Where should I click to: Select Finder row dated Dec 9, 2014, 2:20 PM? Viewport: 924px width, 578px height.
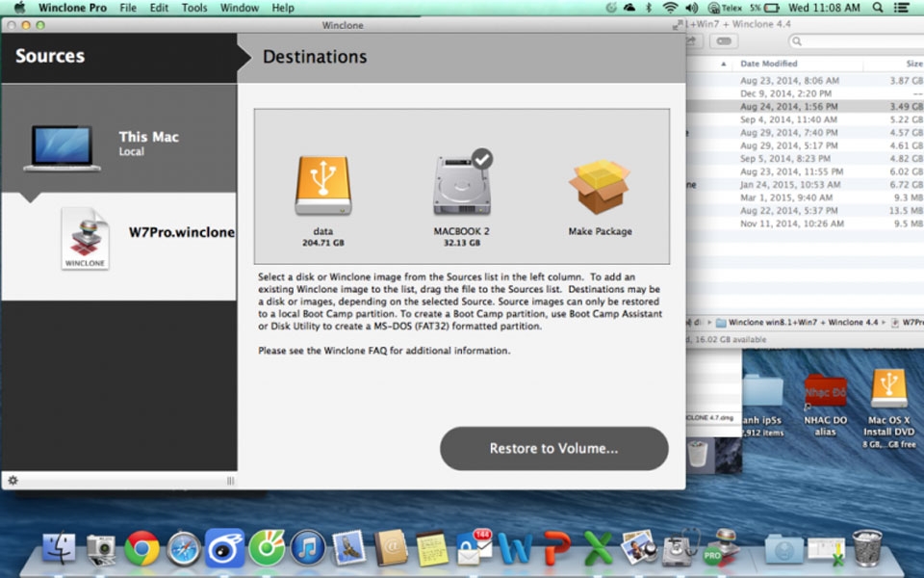pos(805,93)
